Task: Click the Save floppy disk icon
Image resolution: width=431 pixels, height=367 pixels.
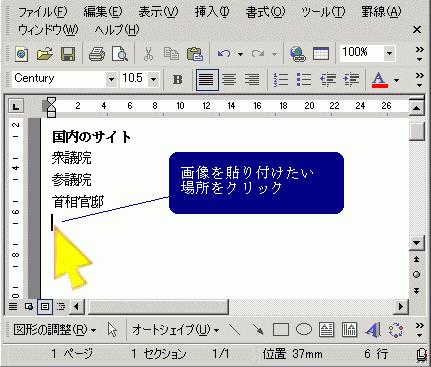Action: 68,54
